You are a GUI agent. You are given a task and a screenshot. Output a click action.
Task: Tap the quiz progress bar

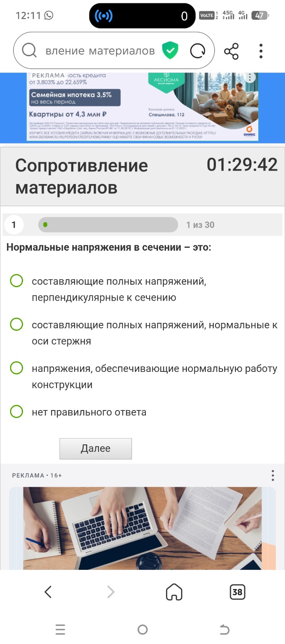pyautogui.click(x=109, y=225)
